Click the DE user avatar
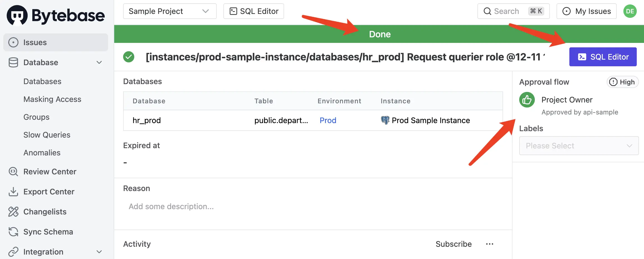 630,11
